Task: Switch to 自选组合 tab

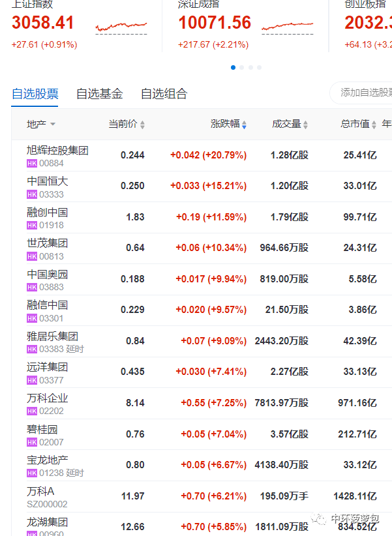Action: (164, 94)
